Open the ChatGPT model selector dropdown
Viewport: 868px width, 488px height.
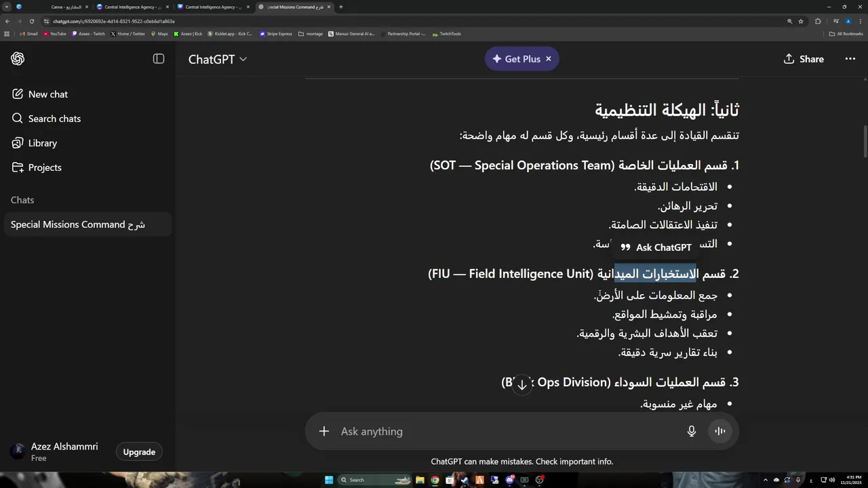point(218,59)
